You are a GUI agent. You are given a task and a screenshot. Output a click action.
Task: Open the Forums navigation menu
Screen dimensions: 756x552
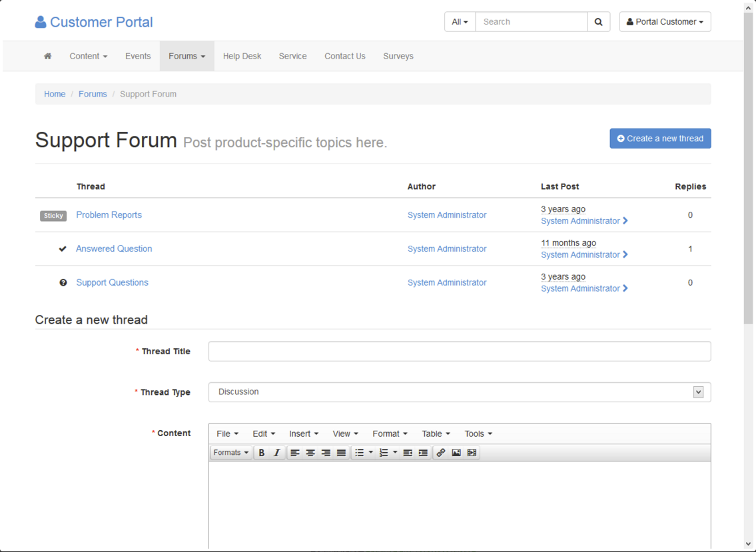[x=187, y=56]
